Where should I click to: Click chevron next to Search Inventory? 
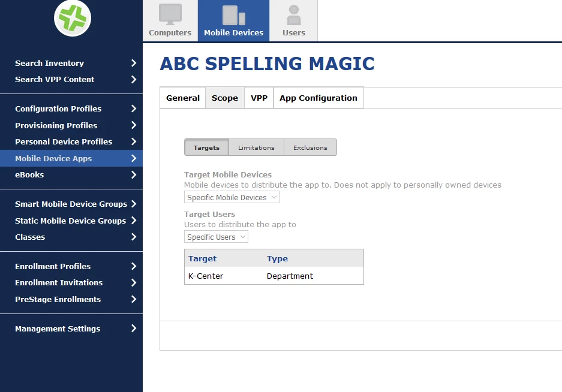[x=134, y=63]
